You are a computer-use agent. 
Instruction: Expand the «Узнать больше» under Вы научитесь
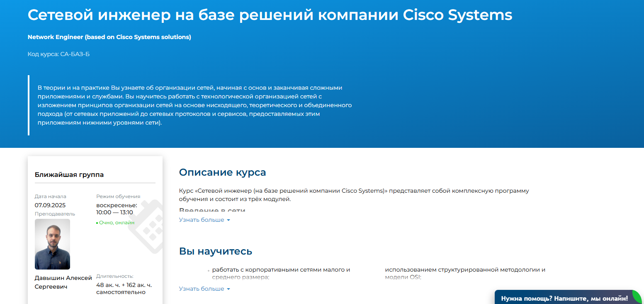[200, 289]
